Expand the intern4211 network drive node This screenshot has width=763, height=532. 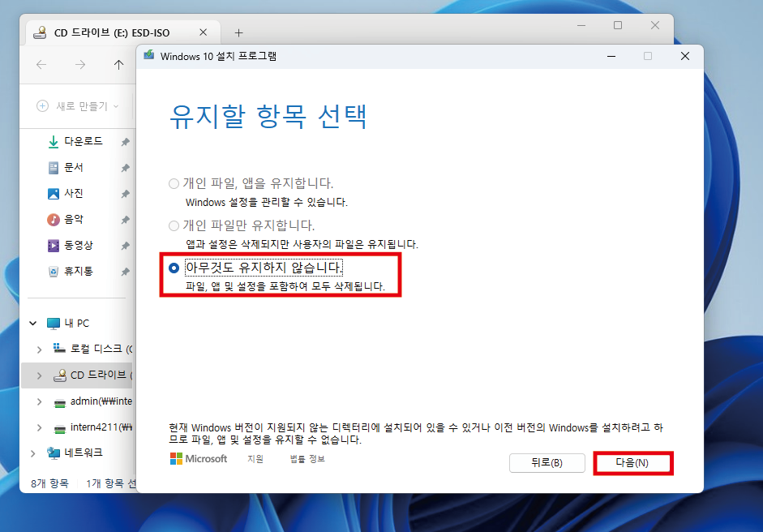pyautogui.click(x=40, y=427)
